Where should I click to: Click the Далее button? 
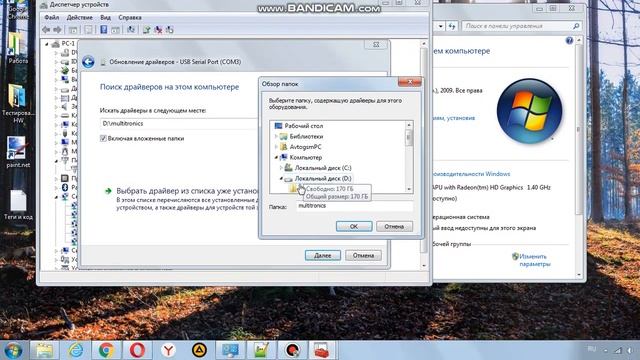point(322,256)
